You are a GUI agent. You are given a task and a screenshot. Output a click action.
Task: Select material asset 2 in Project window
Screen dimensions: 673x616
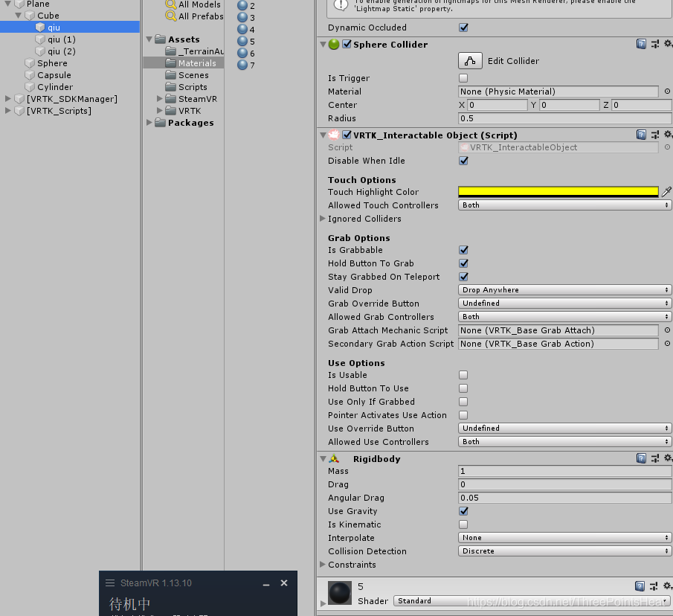pyautogui.click(x=246, y=6)
